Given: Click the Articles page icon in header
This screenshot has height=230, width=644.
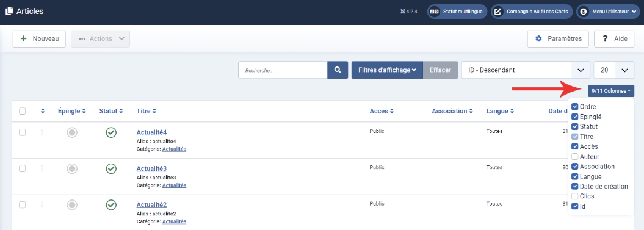Looking at the screenshot, I should [9, 12].
